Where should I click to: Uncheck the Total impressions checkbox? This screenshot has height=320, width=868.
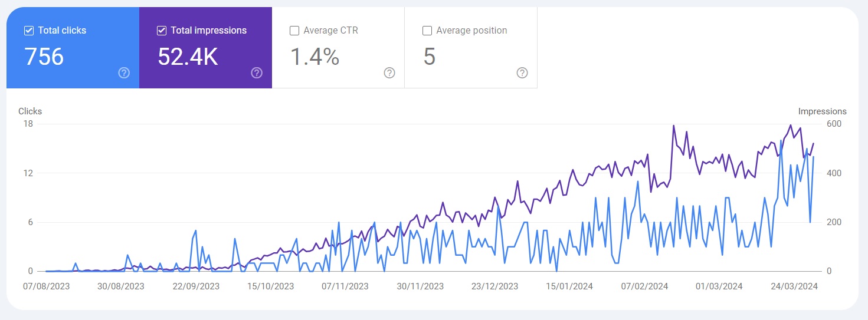[x=162, y=31]
